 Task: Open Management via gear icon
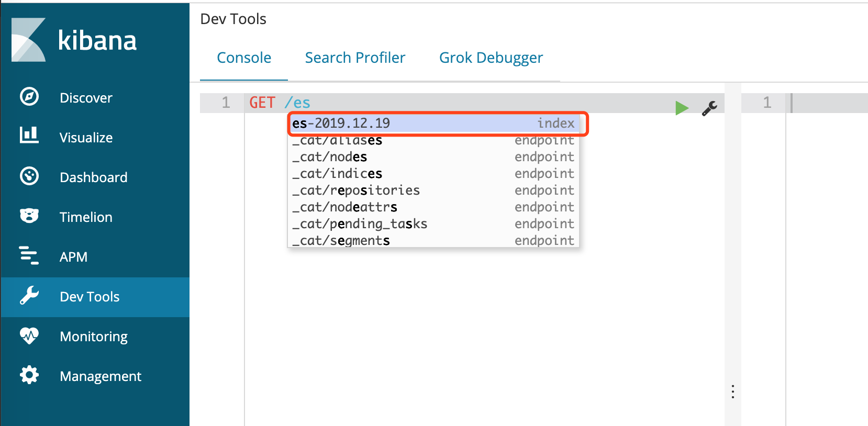(x=29, y=375)
